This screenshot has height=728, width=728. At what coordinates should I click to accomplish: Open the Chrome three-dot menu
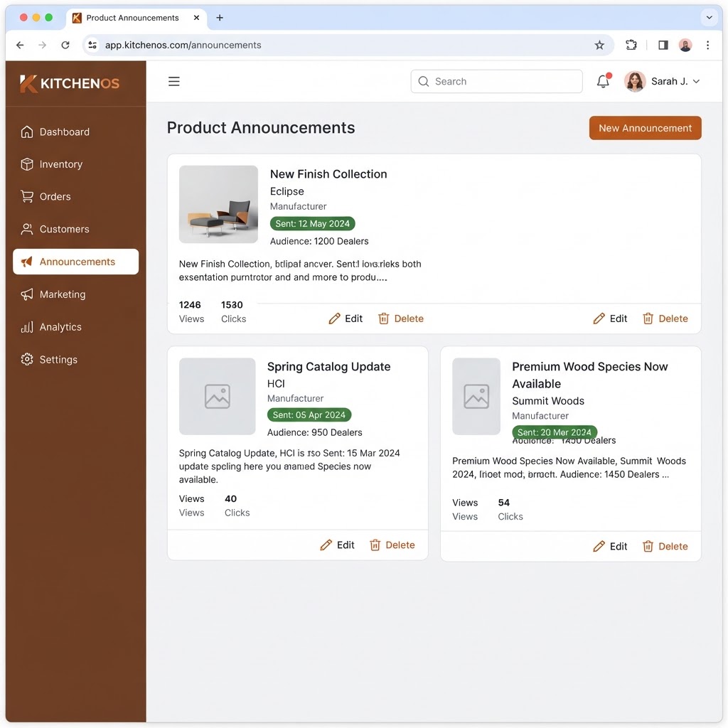click(x=707, y=45)
